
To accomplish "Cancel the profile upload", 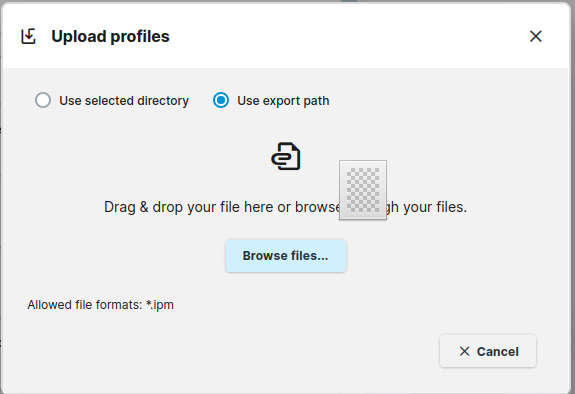I will click(x=488, y=351).
